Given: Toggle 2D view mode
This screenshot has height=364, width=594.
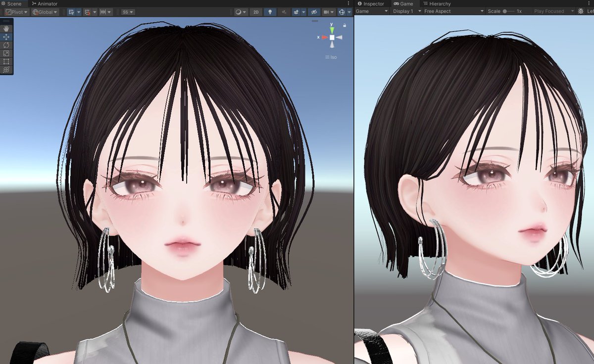Looking at the screenshot, I should tap(255, 12).
